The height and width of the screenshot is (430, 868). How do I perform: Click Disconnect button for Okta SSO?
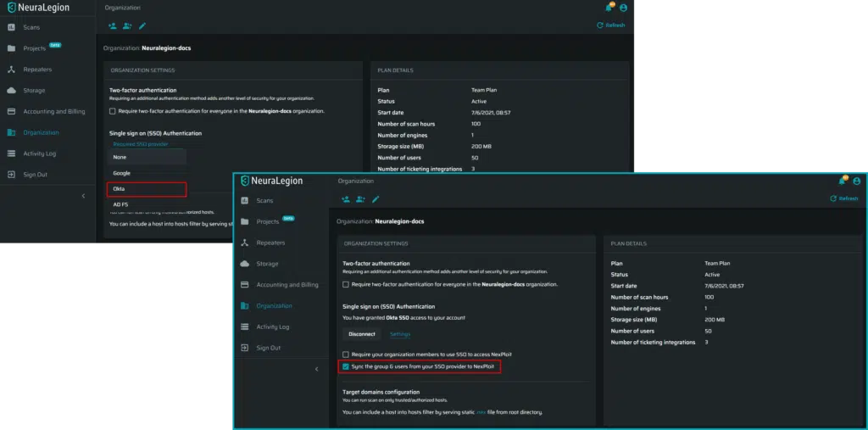[x=362, y=334]
